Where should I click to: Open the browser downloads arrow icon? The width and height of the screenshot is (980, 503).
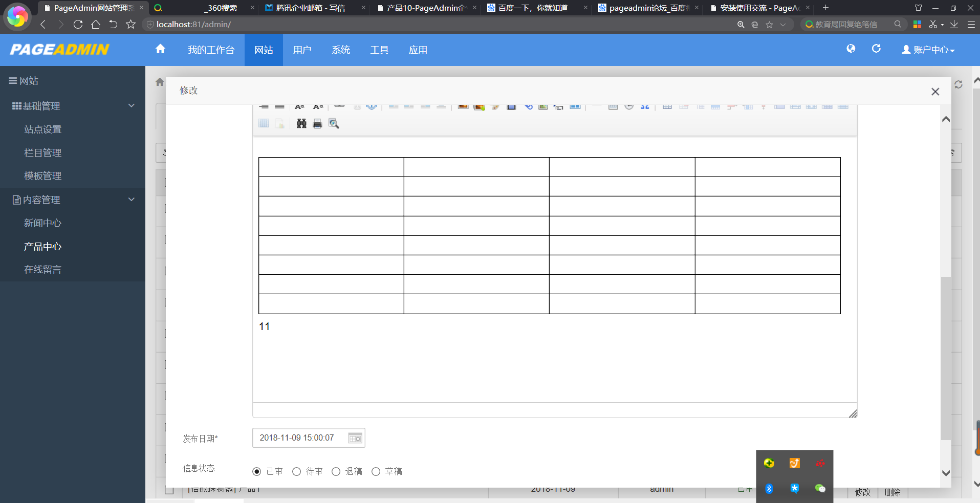coord(954,24)
